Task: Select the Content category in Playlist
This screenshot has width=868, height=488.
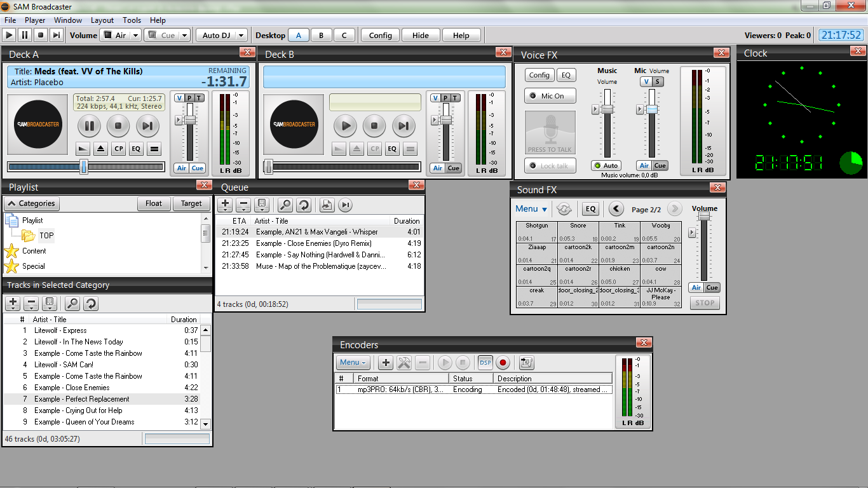Action: click(34, 251)
